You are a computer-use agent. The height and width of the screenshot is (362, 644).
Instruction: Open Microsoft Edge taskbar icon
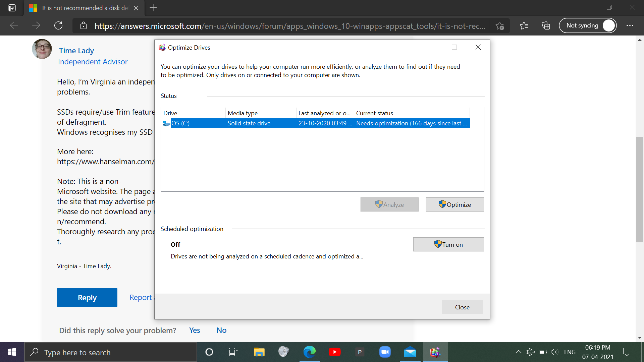click(x=309, y=352)
